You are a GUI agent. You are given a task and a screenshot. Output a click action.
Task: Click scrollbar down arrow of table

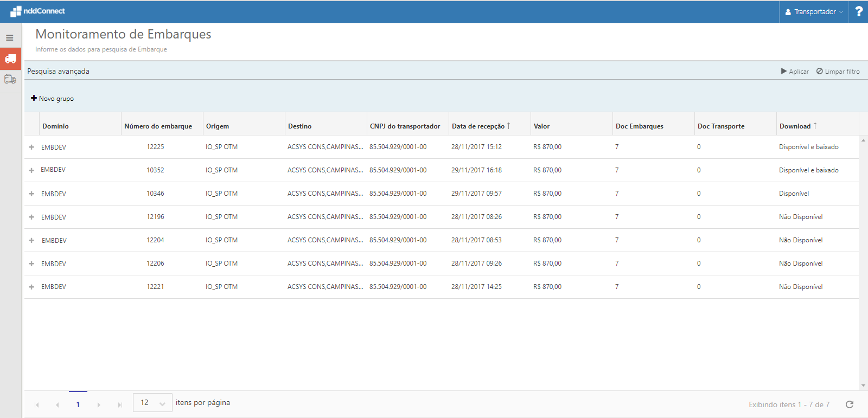(x=863, y=385)
